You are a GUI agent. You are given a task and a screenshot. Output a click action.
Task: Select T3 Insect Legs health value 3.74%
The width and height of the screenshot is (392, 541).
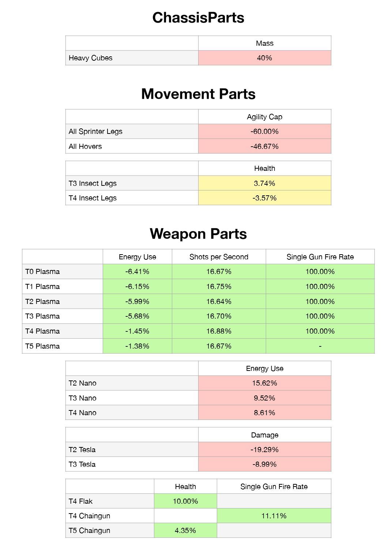click(265, 183)
